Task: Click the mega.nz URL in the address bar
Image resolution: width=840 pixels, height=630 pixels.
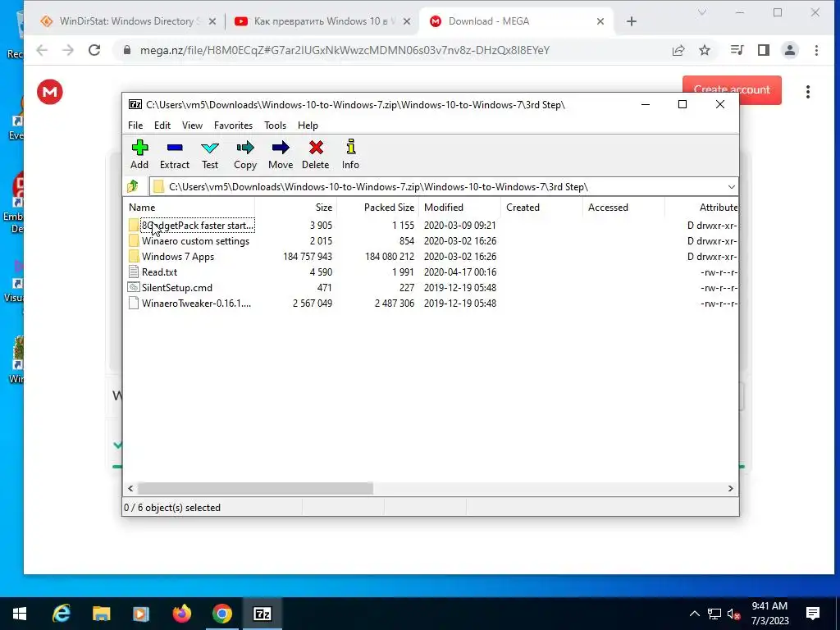Action: pyautogui.click(x=345, y=50)
